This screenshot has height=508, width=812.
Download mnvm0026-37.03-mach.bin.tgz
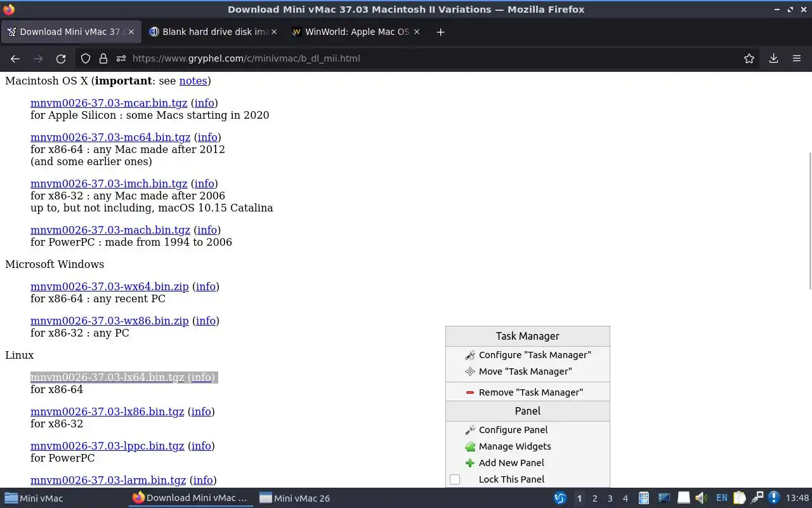110,230
